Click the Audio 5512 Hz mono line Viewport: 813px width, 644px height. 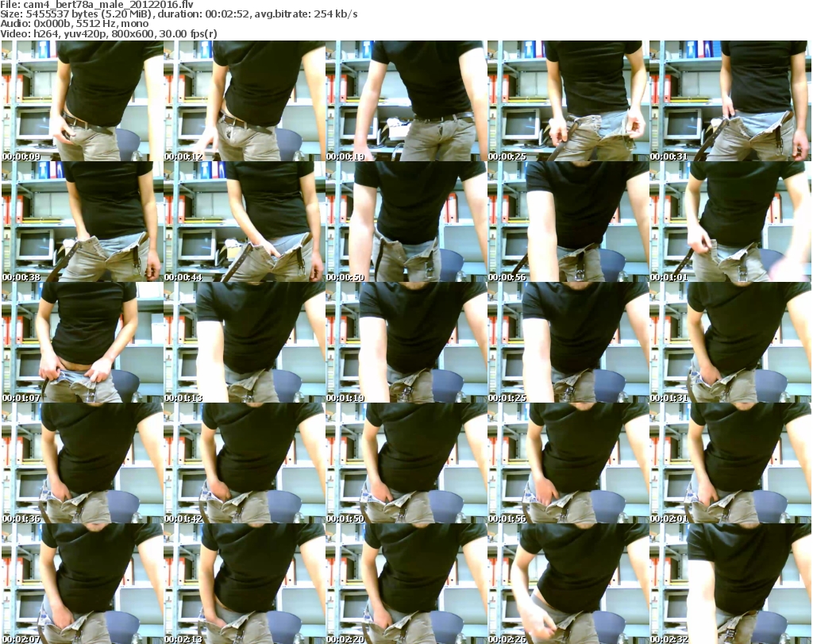pyautogui.click(x=75, y=24)
